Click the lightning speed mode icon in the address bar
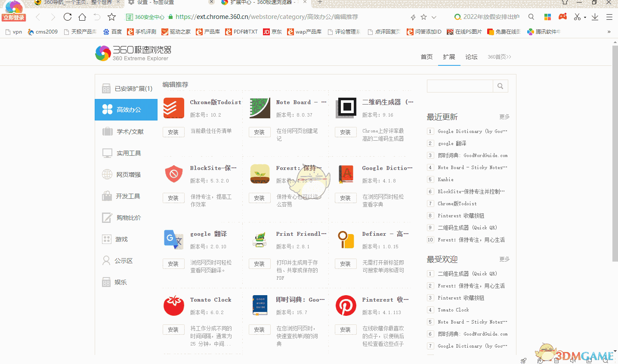 coord(413,17)
